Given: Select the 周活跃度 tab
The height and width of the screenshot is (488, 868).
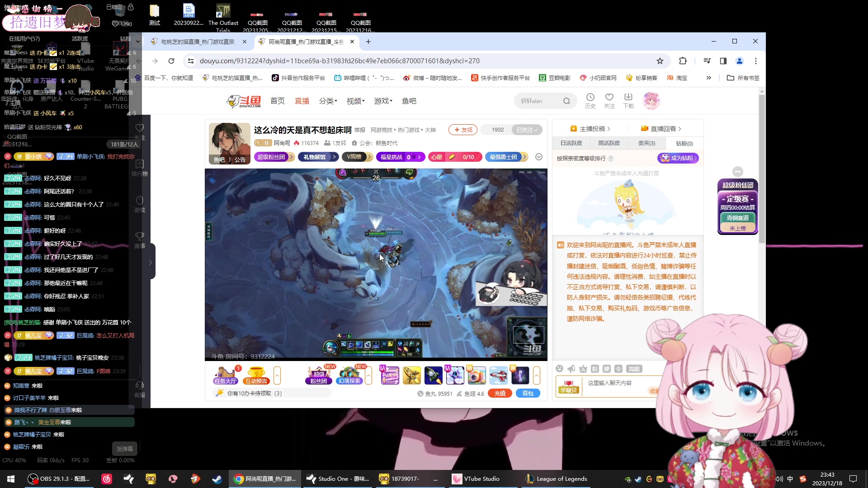Looking at the screenshot, I should [609, 143].
